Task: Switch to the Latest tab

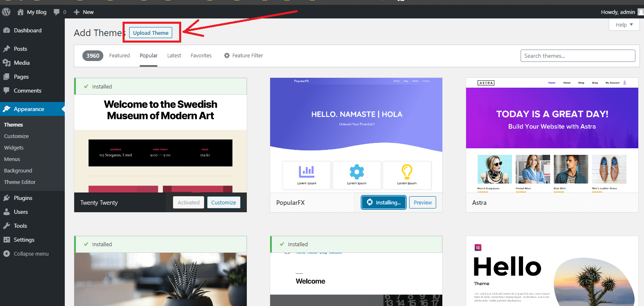Action: (x=174, y=55)
